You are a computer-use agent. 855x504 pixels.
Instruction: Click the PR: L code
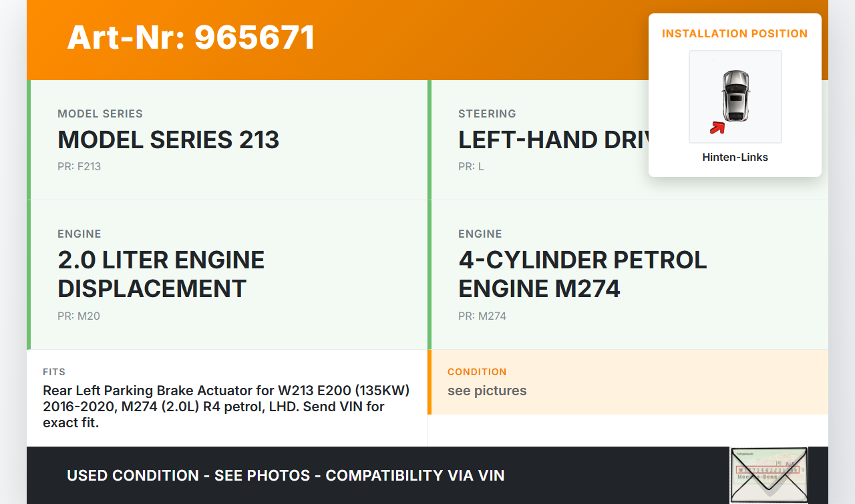coord(471,166)
